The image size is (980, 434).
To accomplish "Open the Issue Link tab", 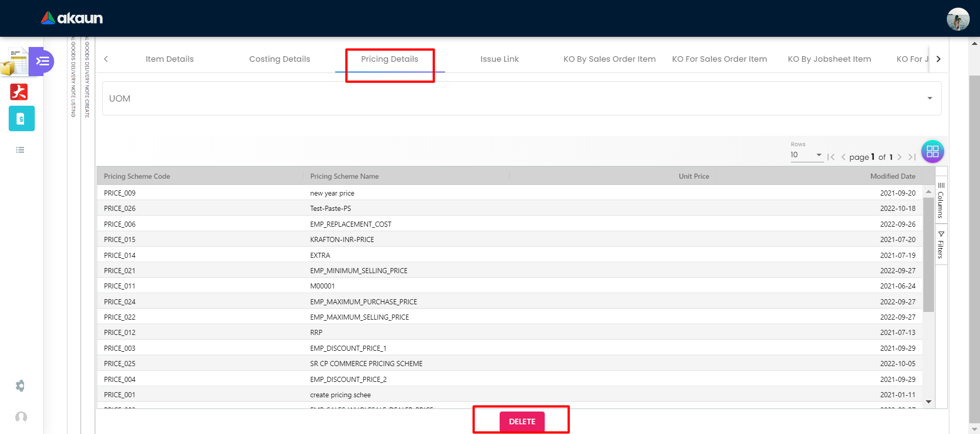I will click(499, 59).
